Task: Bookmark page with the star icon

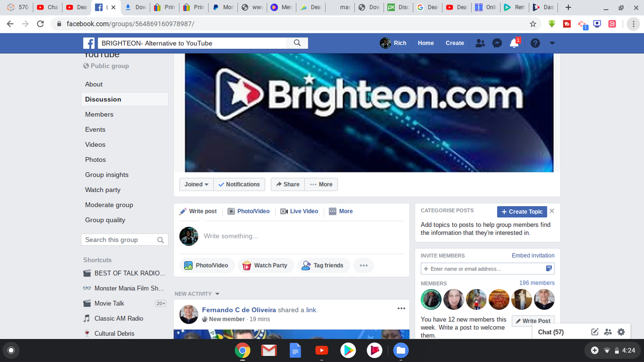Action: [533, 24]
